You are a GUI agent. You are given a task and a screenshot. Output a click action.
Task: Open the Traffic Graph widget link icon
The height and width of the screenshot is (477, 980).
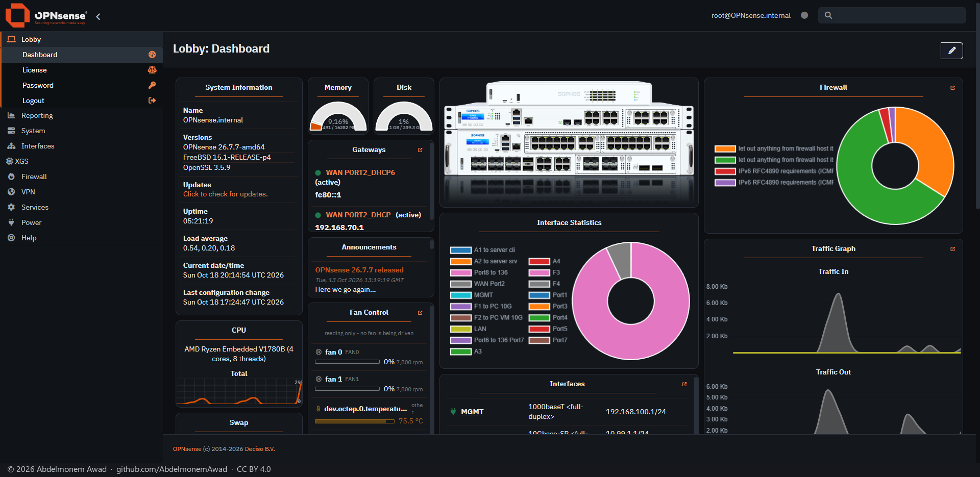tap(952, 249)
